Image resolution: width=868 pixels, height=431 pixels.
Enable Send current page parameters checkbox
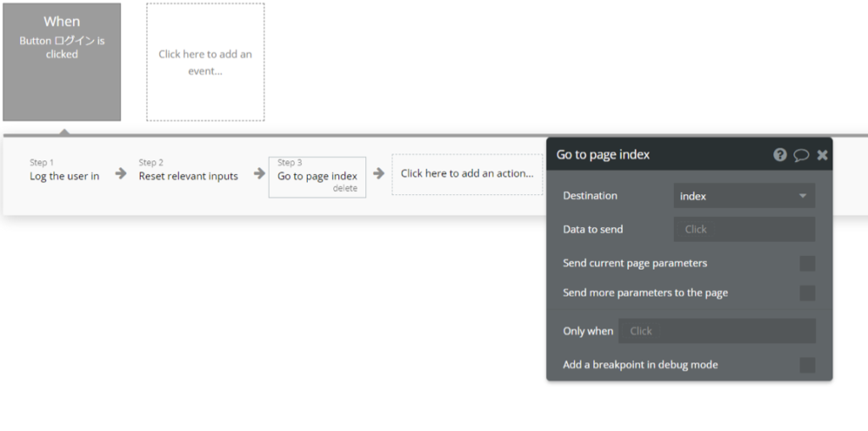(x=807, y=263)
